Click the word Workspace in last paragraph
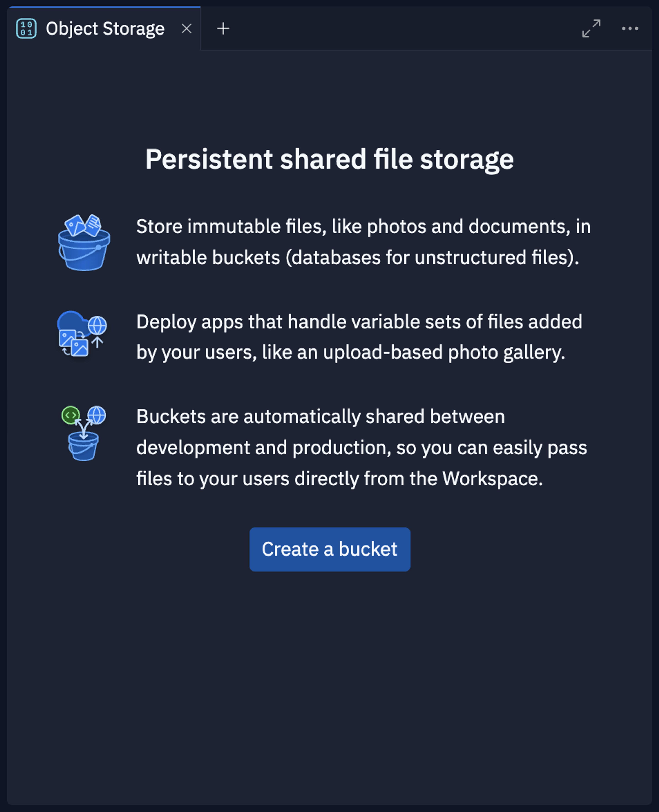The height and width of the screenshot is (812, 659). pyautogui.click(x=493, y=479)
